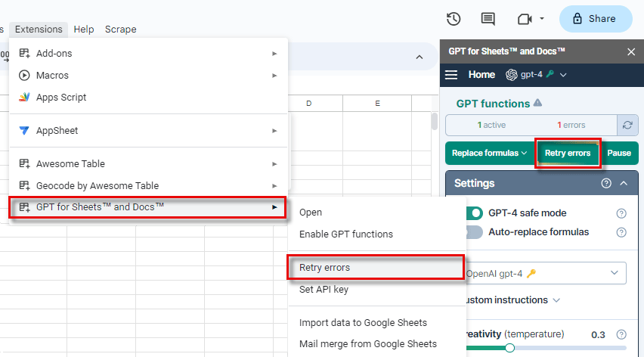This screenshot has height=357, width=644.
Task: Adjust the Creativity temperature slider handle
Action: pyautogui.click(x=509, y=348)
